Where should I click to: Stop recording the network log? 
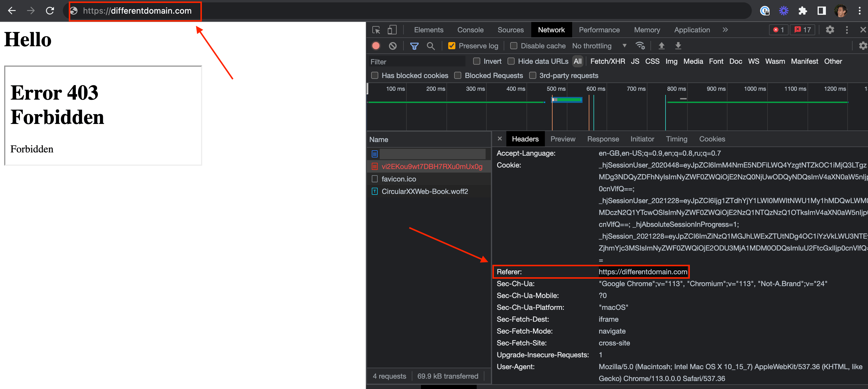pos(375,46)
